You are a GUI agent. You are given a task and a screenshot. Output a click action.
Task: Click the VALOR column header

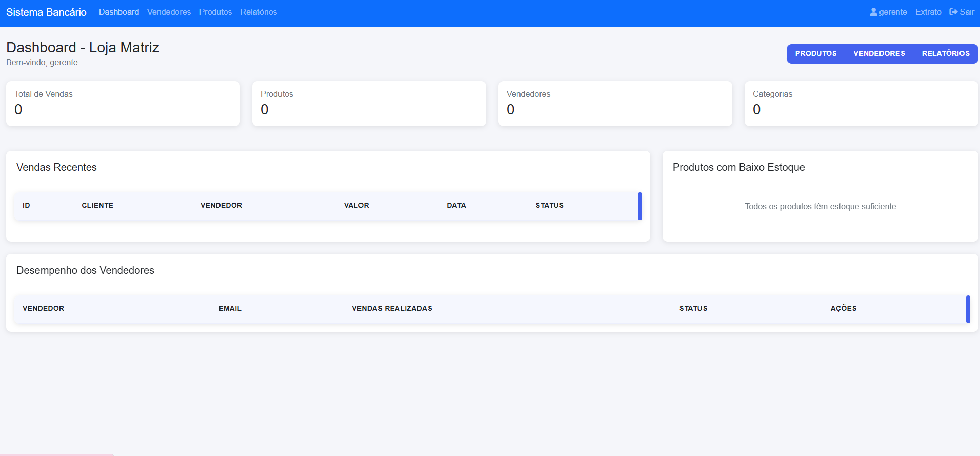[x=356, y=205]
